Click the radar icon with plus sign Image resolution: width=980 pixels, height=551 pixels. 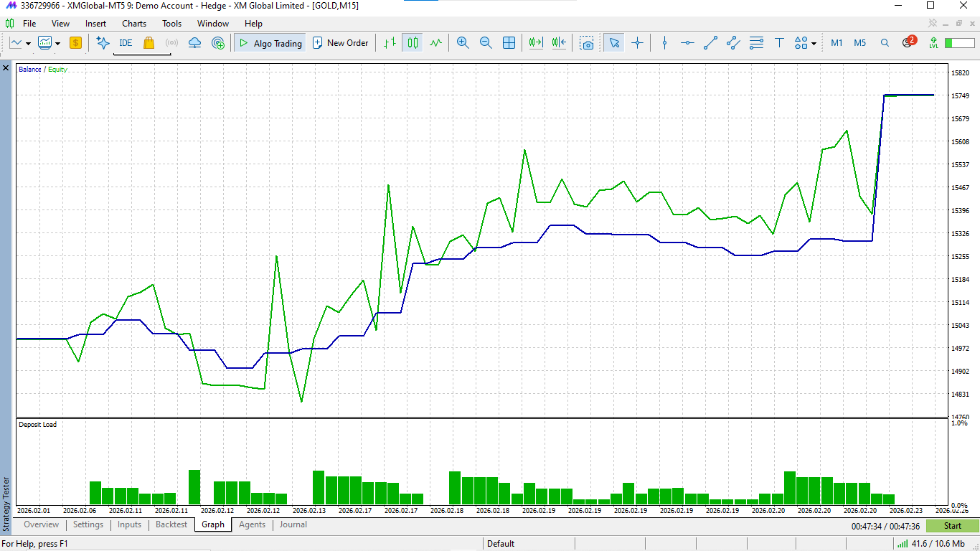point(218,43)
